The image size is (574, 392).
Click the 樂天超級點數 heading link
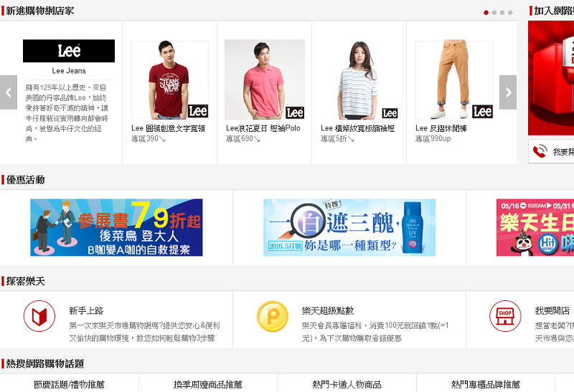coord(328,311)
